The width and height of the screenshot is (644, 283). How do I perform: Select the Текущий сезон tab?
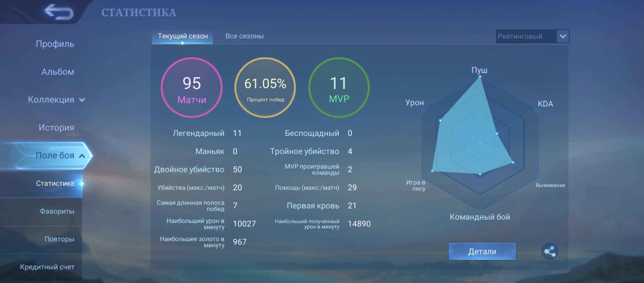pyautogui.click(x=182, y=36)
